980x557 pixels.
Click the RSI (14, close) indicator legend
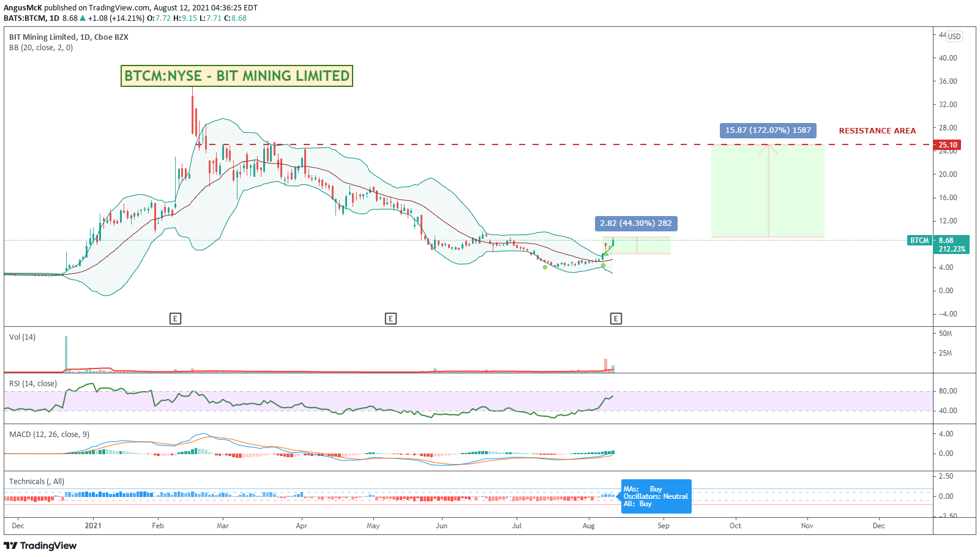point(33,384)
